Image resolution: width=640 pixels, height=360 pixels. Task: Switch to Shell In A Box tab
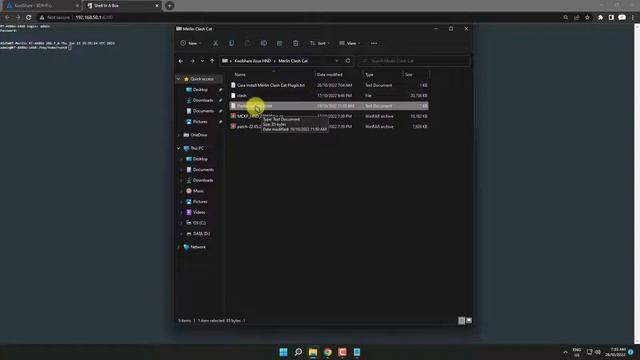pos(122,6)
